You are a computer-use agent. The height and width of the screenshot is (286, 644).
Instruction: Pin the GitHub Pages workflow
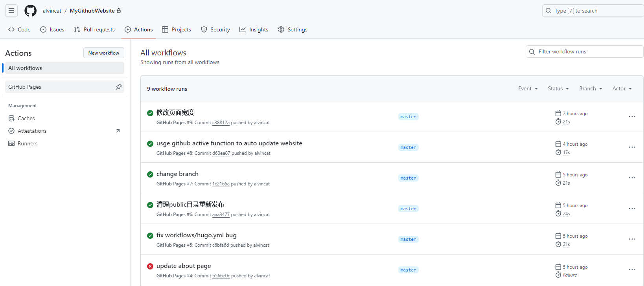(118, 87)
